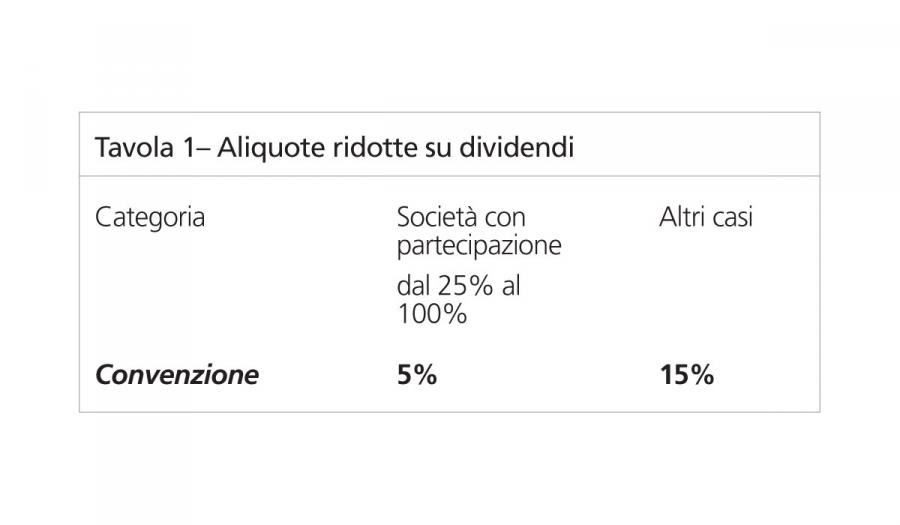Select the "100%" text in the header
The image size is (900, 525).
[x=432, y=313]
